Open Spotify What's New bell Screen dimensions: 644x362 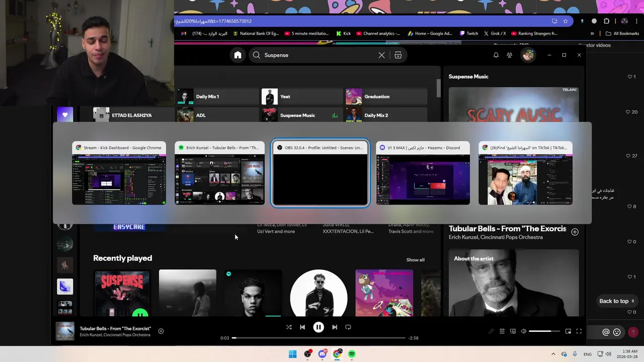click(x=496, y=55)
